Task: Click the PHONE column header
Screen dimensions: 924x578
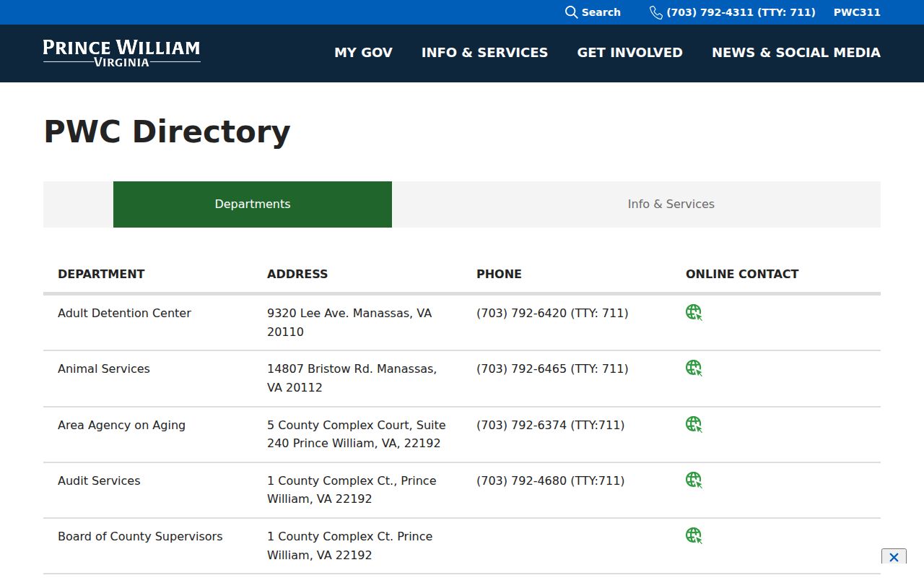Action: click(499, 274)
